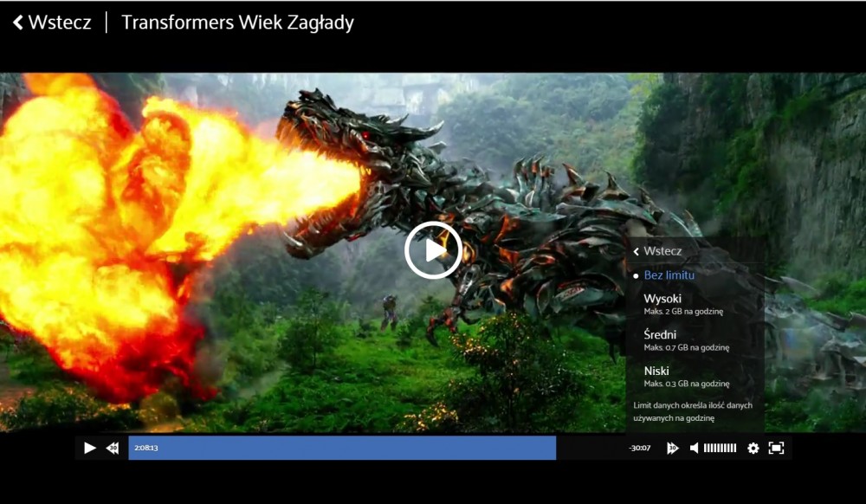Click the remaining time -30:07 label
The height and width of the screenshot is (504, 866).
[639, 448]
